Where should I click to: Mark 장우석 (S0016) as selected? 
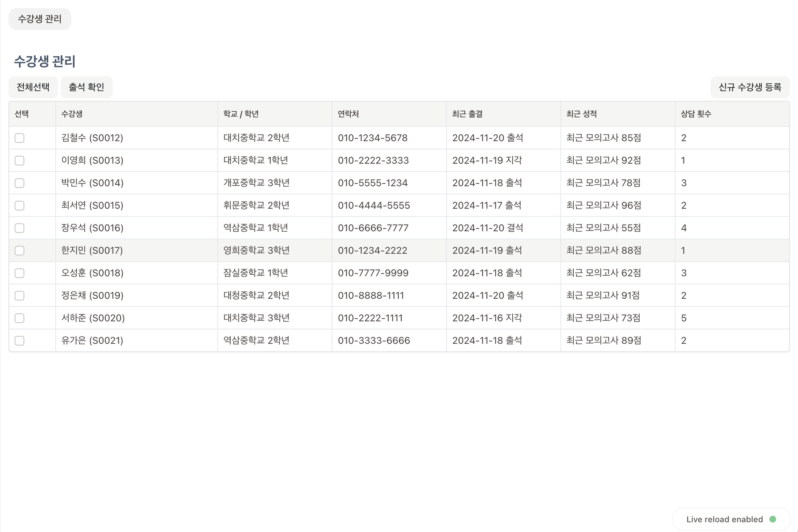pos(20,228)
